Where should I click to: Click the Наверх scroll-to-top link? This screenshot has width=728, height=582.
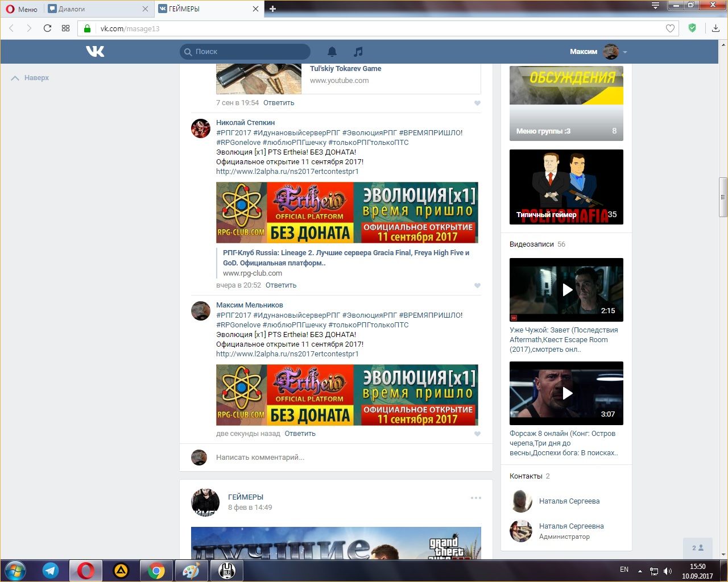click(x=31, y=78)
